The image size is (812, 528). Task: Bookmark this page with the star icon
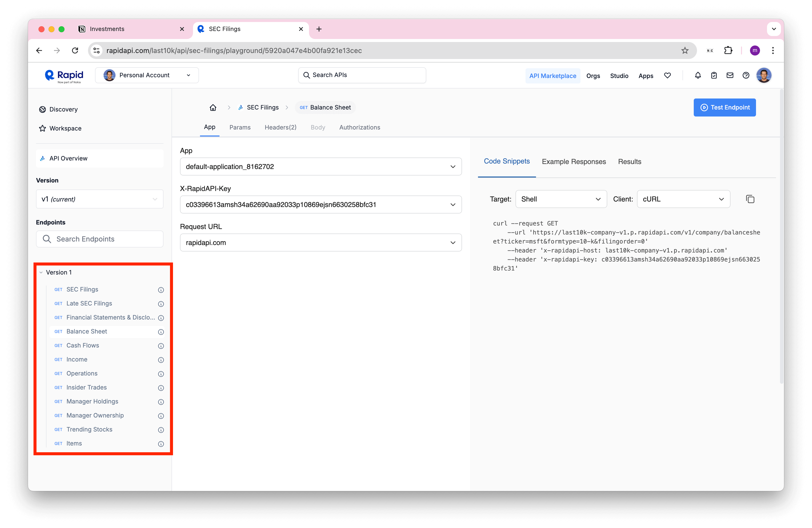tap(685, 50)
